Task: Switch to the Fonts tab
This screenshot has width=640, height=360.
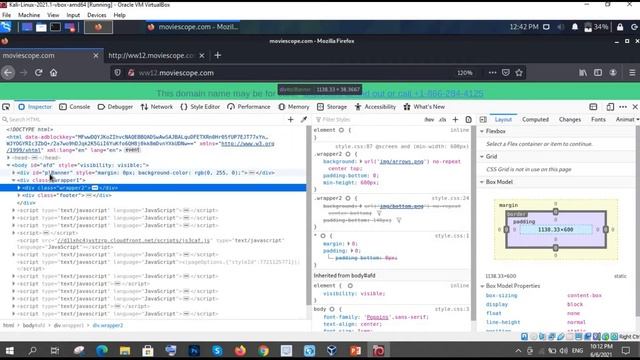Action: [598, 120]
